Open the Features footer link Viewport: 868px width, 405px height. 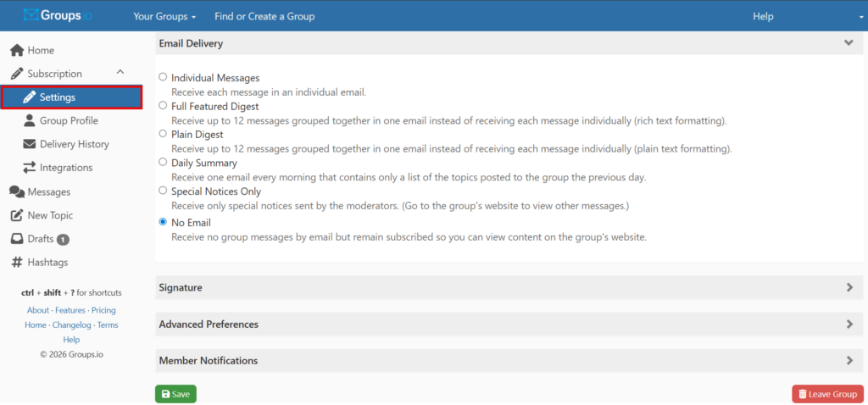tap(70, 310)
